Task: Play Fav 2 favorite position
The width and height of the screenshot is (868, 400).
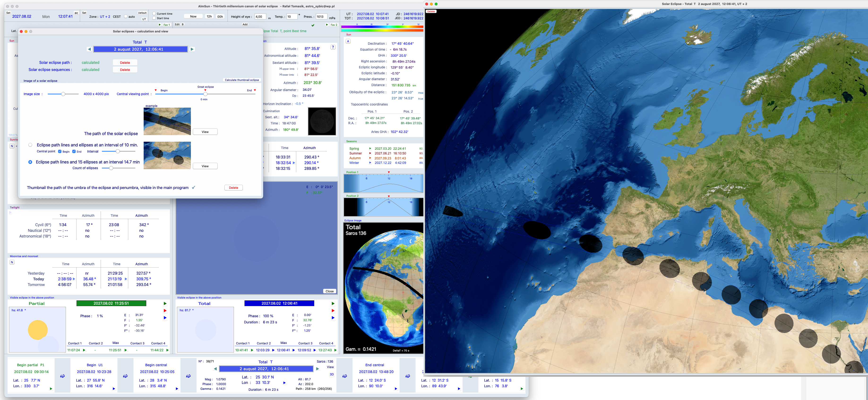Action: [x=327, y=25]
